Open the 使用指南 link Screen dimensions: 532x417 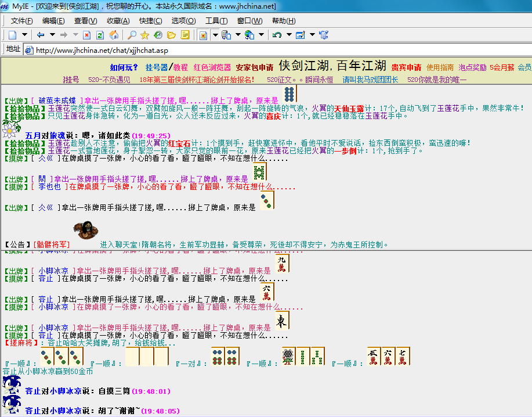440,67
